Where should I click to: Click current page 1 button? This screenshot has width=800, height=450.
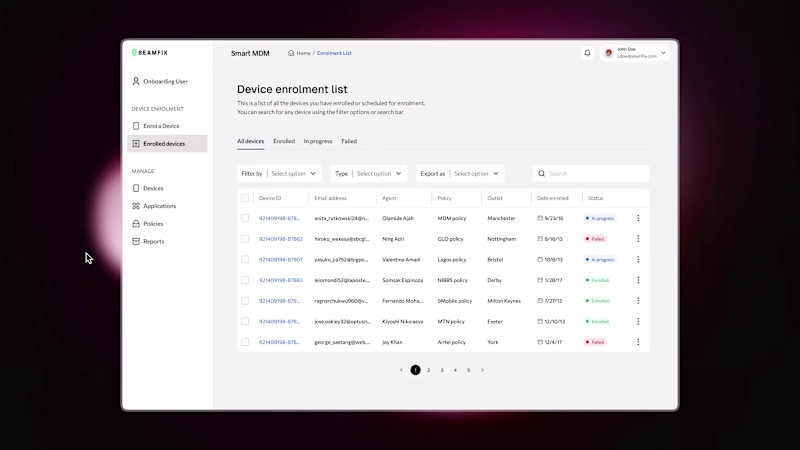(415, 370)
